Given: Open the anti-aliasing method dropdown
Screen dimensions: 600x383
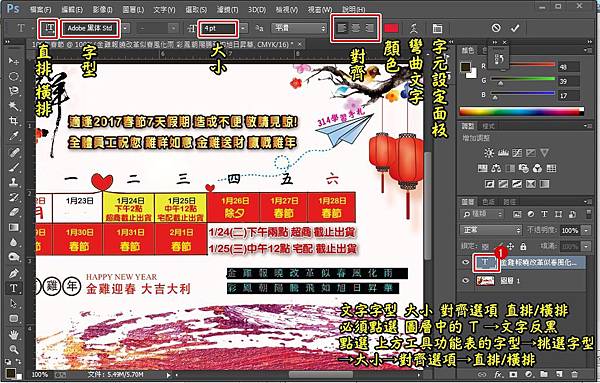Looking at the screenshot, I should (x=299, y=28).
